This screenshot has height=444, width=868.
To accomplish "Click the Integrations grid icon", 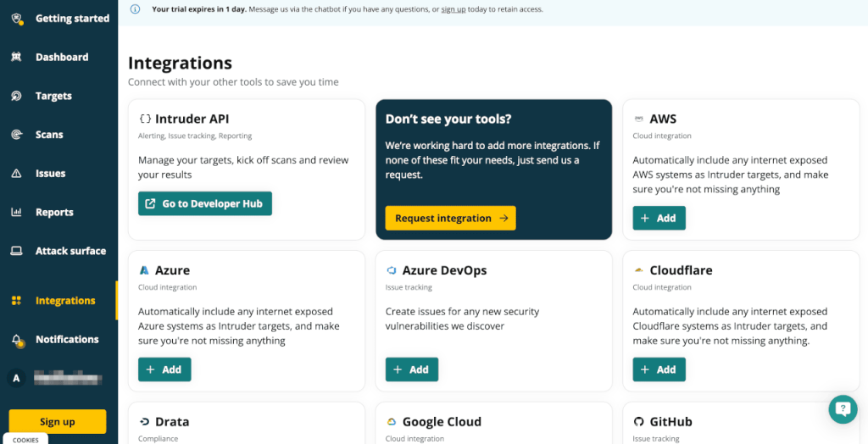I will coord(17,301).
